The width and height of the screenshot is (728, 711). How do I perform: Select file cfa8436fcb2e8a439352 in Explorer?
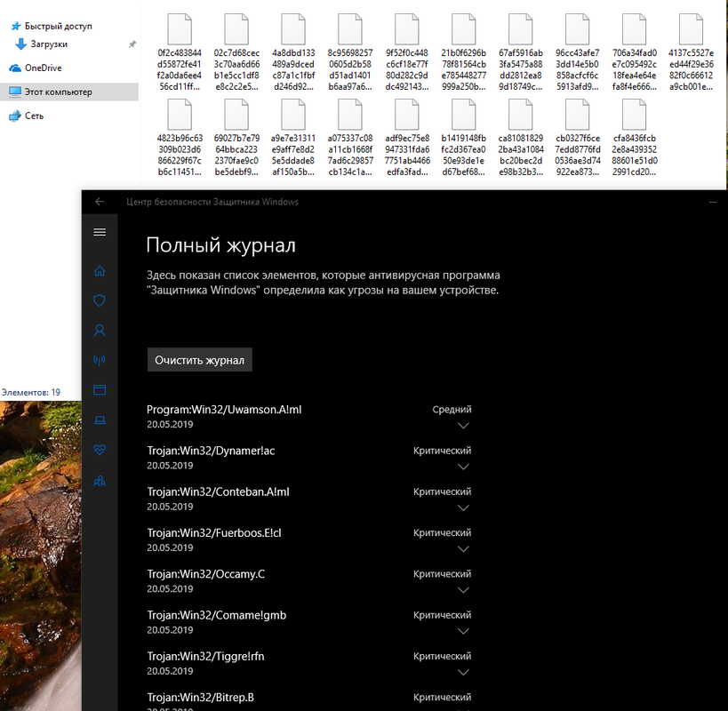point(634,138)
